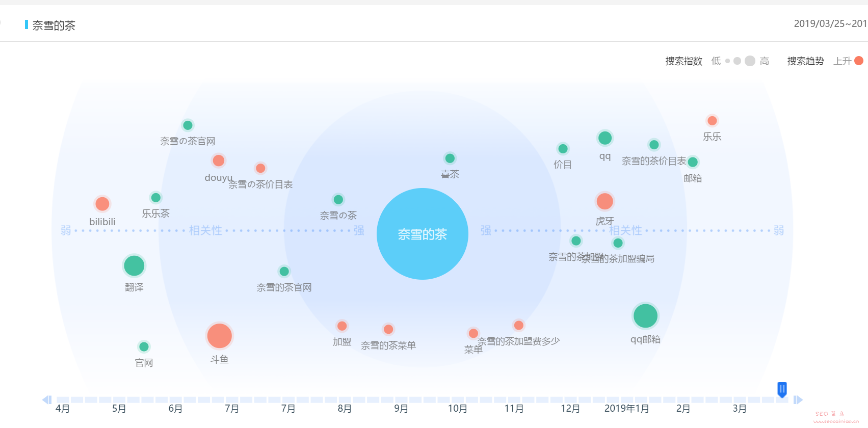The height and width of the screenshot is (428, 868).
Task: Select the 奈雪的茶加盟骗局 green dot
Action: click(x=618, y=243)
